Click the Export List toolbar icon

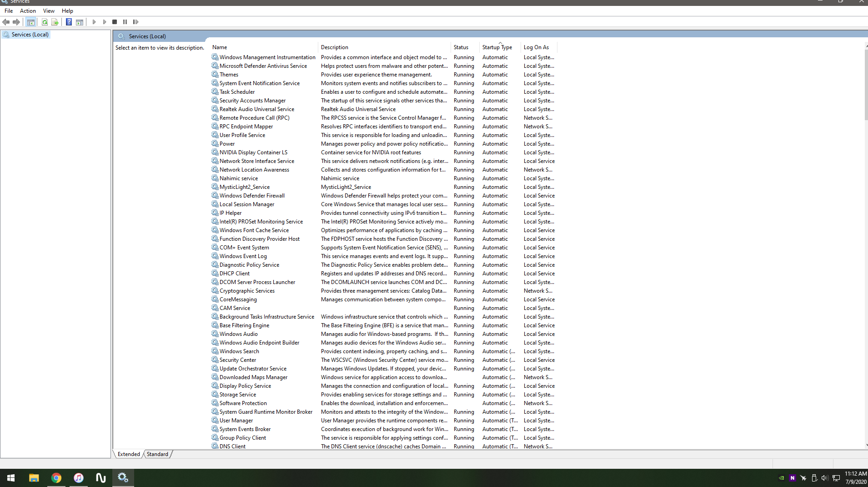pyautogui.click(x=55, y=22)
